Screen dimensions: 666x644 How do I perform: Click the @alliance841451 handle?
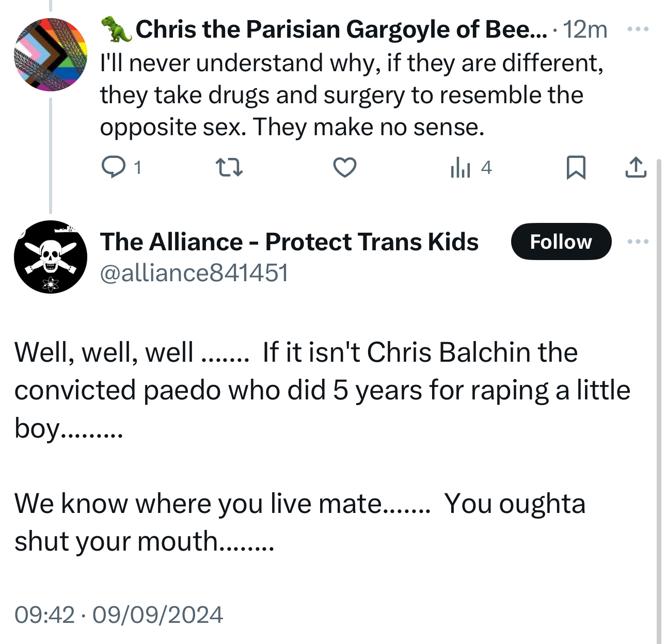point(194,272)
